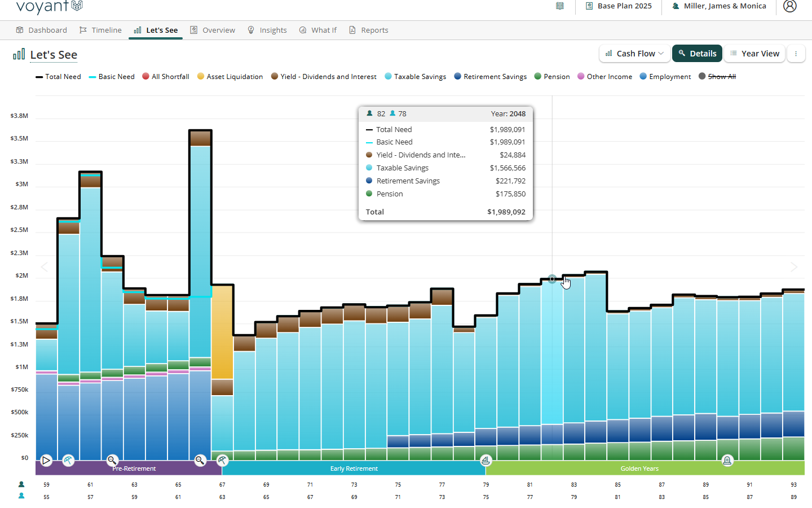Open the user account profile icon

pyautogui.click(x=790, y=6)
